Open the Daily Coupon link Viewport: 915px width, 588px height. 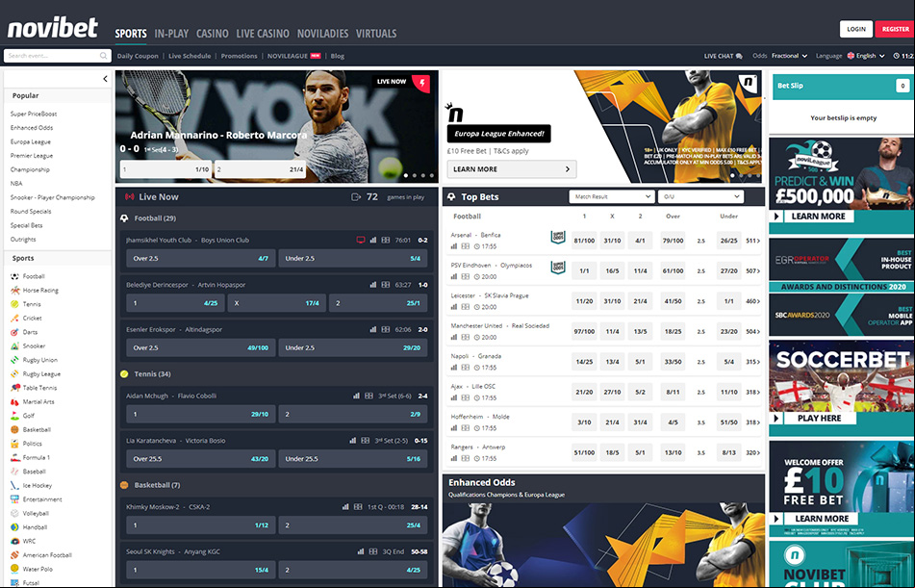point(138,56)
